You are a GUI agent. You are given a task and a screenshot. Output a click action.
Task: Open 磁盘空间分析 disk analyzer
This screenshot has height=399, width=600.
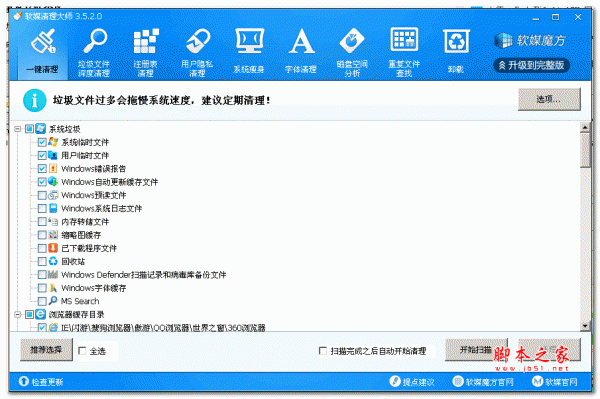click(352, 52)
